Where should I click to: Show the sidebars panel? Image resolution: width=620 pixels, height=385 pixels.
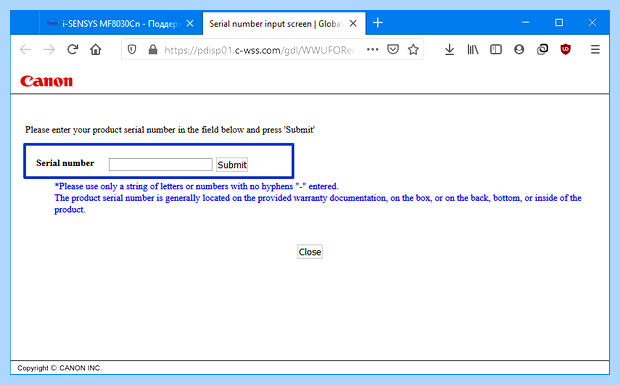pos(496,49)
